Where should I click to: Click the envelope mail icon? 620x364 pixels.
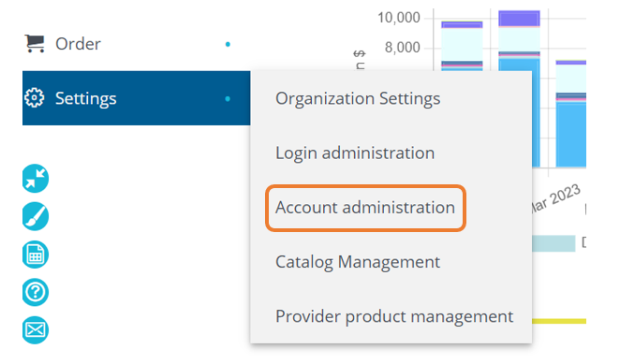pos(36,330)
